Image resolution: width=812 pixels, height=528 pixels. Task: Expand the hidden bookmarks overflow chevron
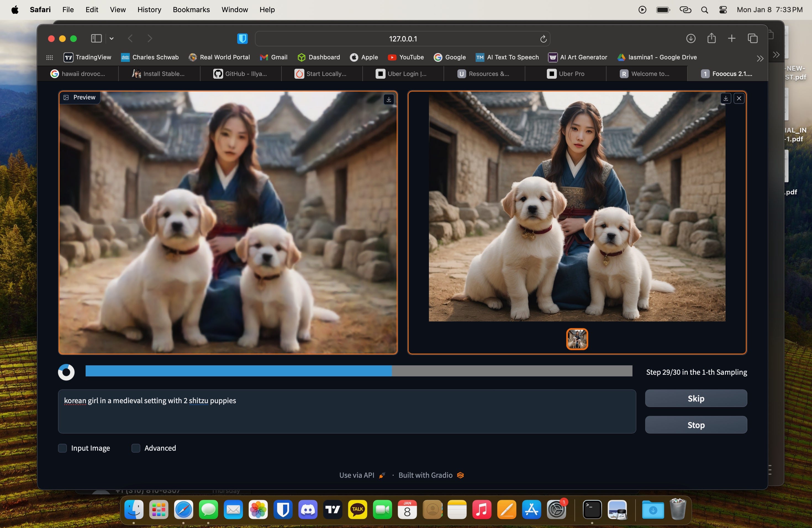760,58
